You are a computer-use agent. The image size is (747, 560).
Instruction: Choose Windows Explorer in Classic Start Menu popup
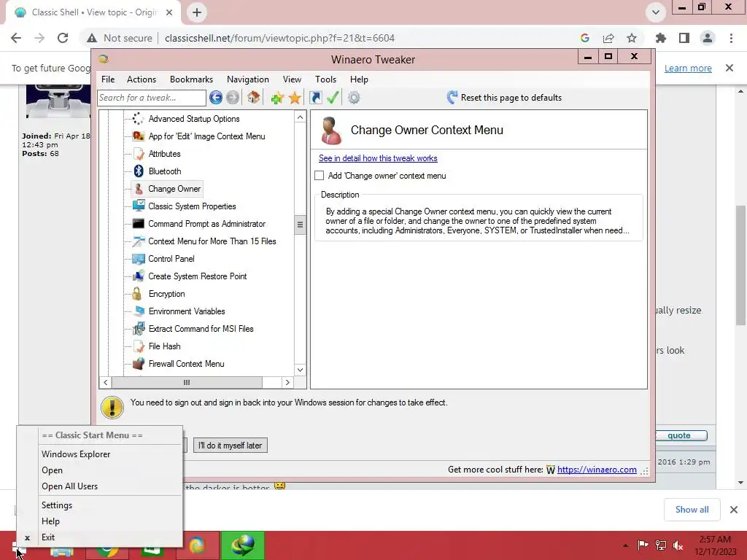[100, 454]
